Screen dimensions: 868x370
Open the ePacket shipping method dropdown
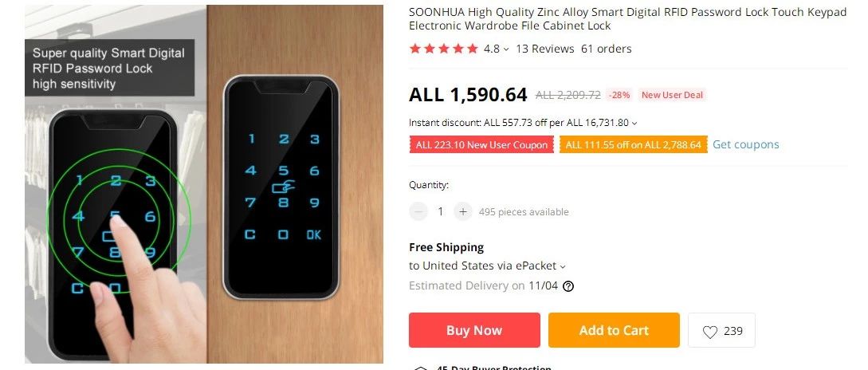tap(563, 267)
